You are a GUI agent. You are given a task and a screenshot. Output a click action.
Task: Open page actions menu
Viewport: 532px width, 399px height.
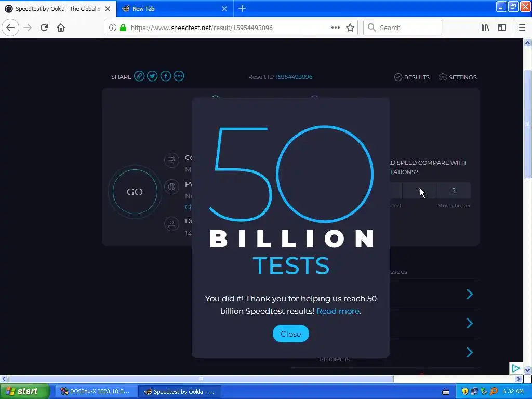coord(336,28)
